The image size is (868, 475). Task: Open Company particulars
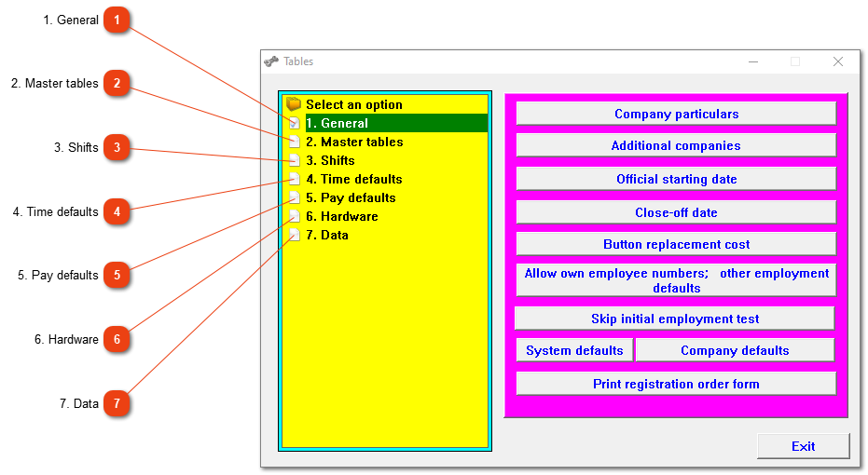coord(676,114)
